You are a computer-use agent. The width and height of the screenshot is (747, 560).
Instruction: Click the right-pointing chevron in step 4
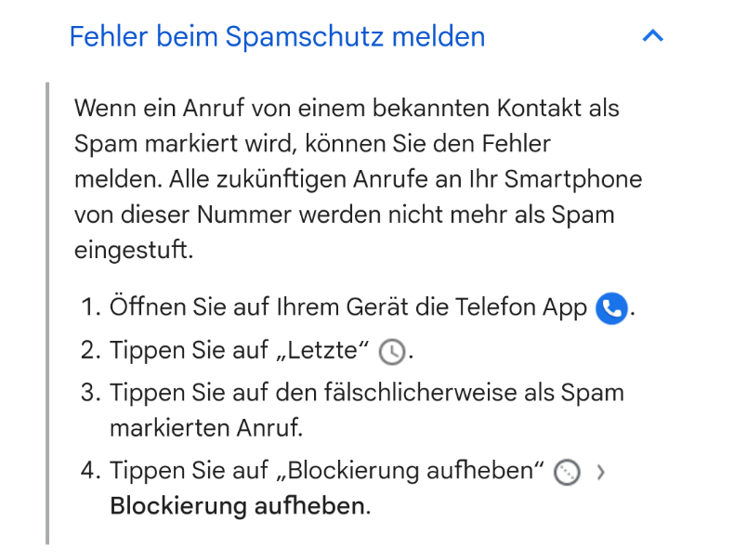(x=600, y=473)
